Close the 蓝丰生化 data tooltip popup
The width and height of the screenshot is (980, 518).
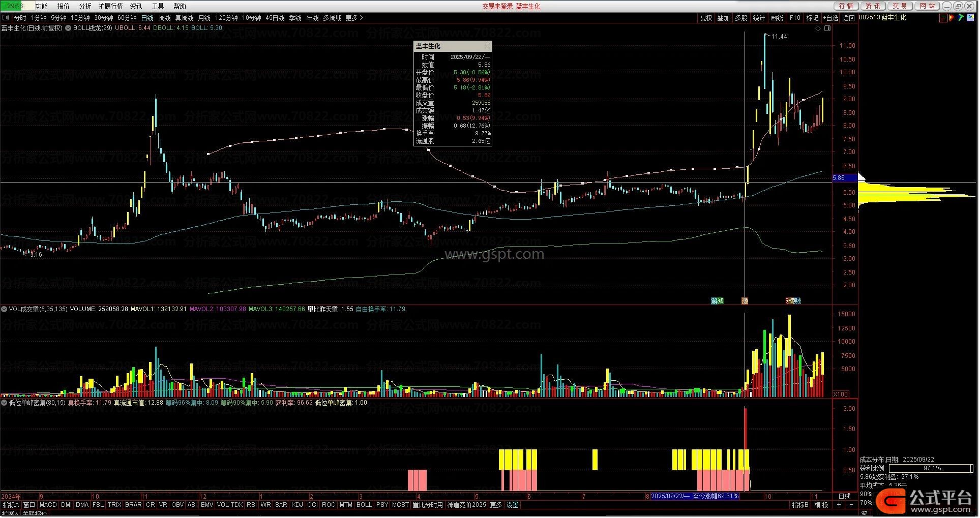487,46
